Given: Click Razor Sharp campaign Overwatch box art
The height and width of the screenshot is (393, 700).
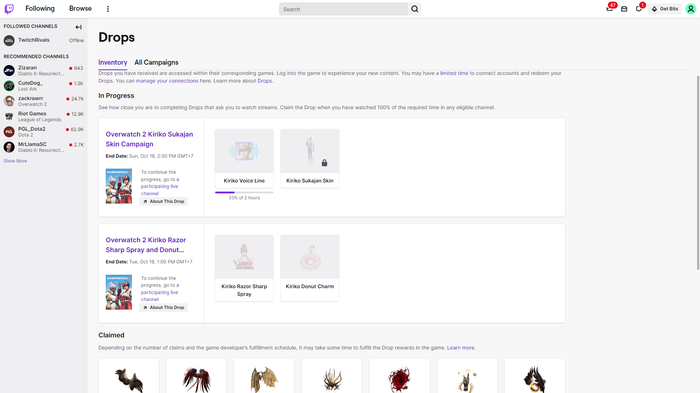Looking at the screenshot, I should coord(119,292).
